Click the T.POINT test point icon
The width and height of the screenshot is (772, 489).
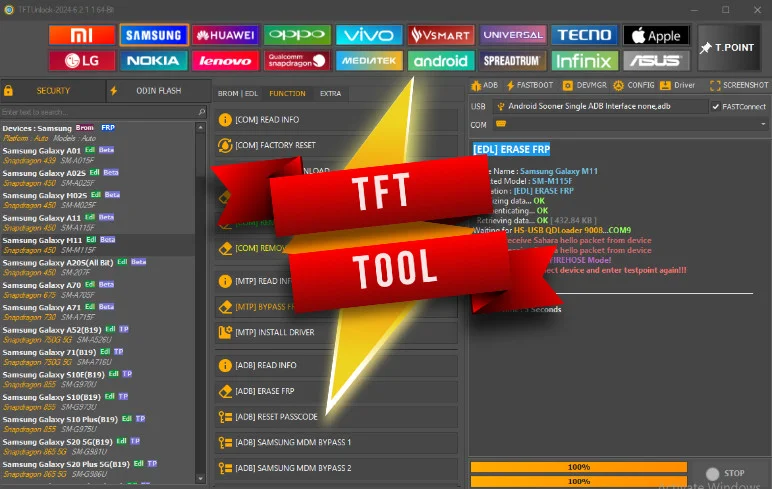733,47
